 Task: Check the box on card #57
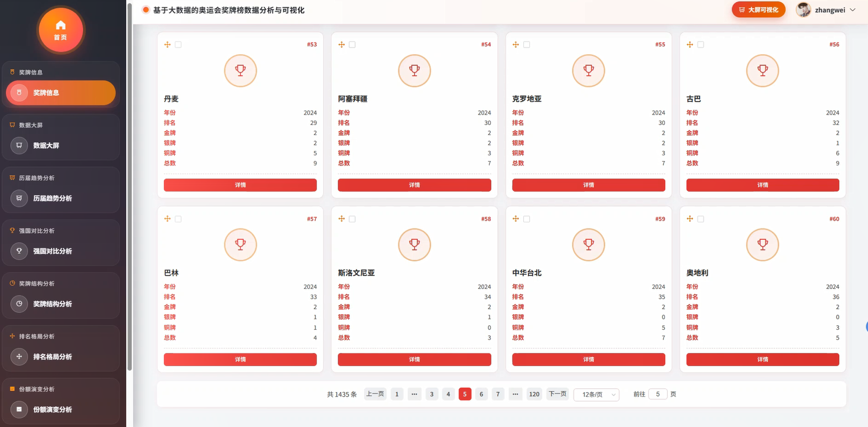(x=178, y=219)
